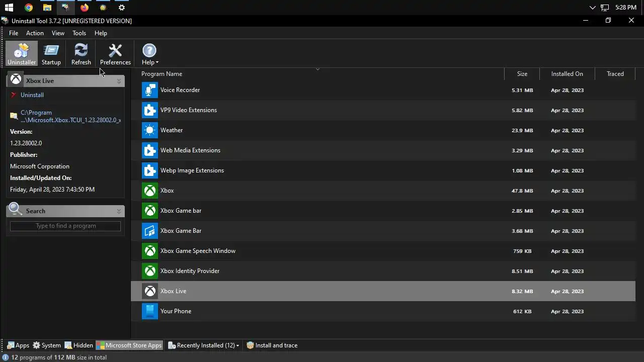Click version 1.23.28002.0 text
This screenshot has width=644, height=362.
[26, 143]
